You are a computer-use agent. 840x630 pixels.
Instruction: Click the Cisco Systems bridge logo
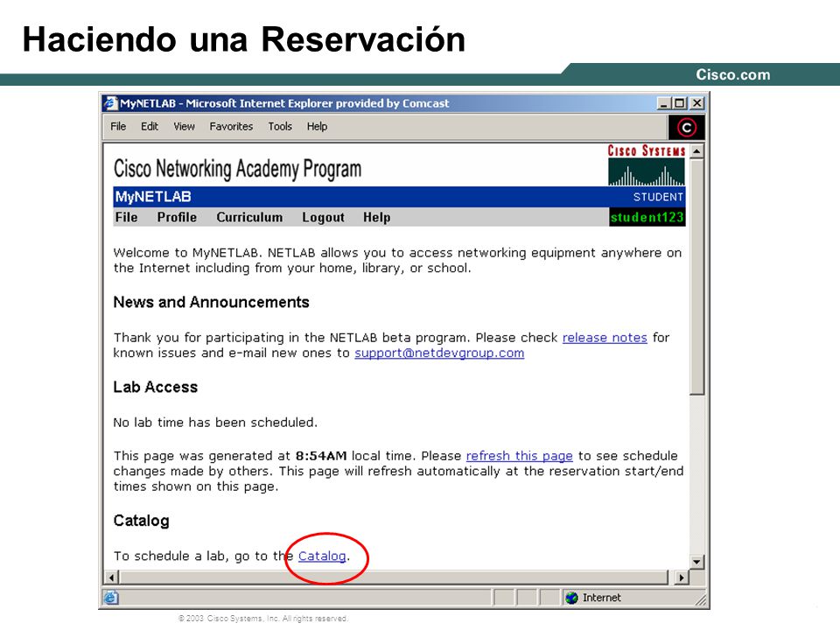tap(647, 165)
